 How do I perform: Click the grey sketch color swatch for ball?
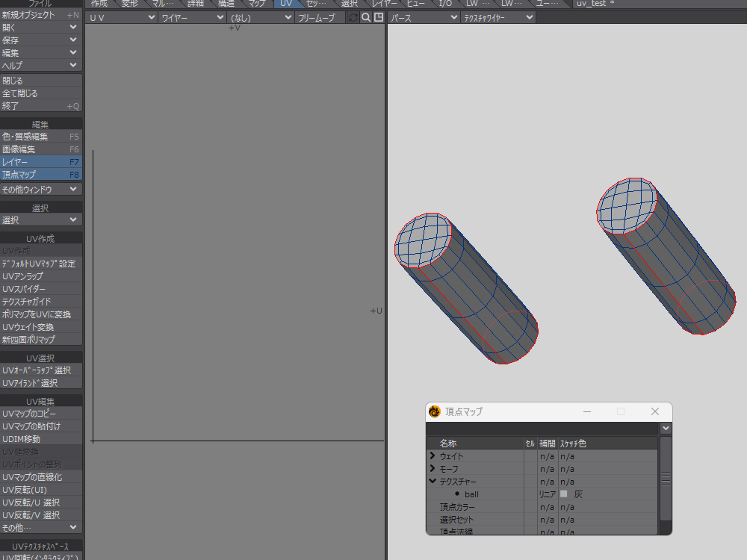click(564, 494)
